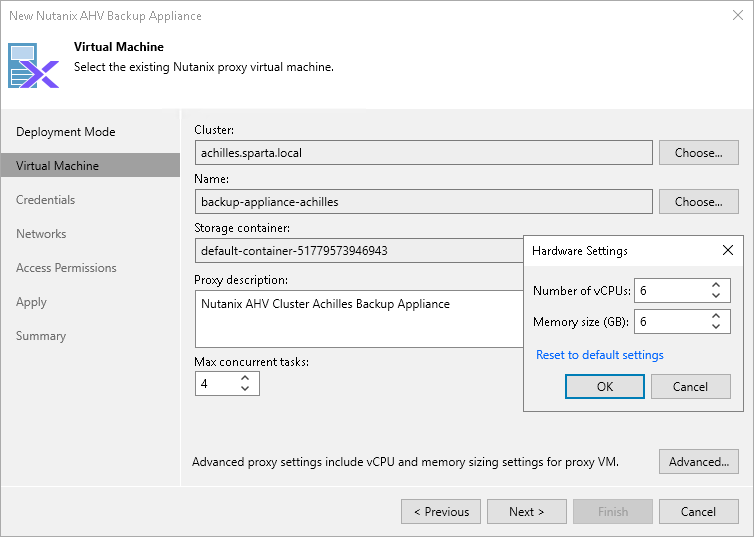The width and height of the screenshot is (754, 537).
Task: Decrease Max concurrent tasks value
Action: coord(246,389)
